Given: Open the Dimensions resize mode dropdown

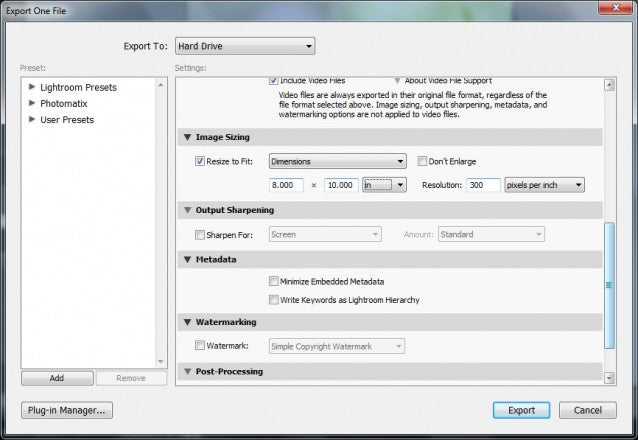Looking at the screenshot, I should click(337, 161).
